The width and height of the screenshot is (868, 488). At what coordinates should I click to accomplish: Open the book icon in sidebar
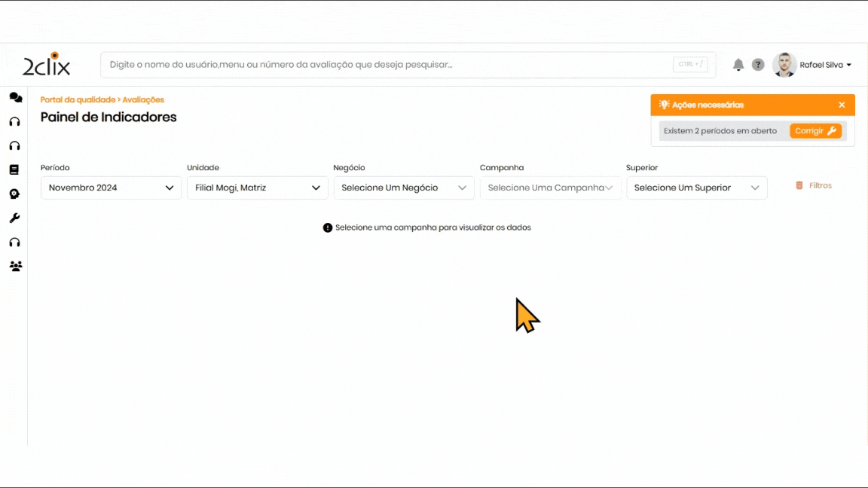[x=14, y=169]
